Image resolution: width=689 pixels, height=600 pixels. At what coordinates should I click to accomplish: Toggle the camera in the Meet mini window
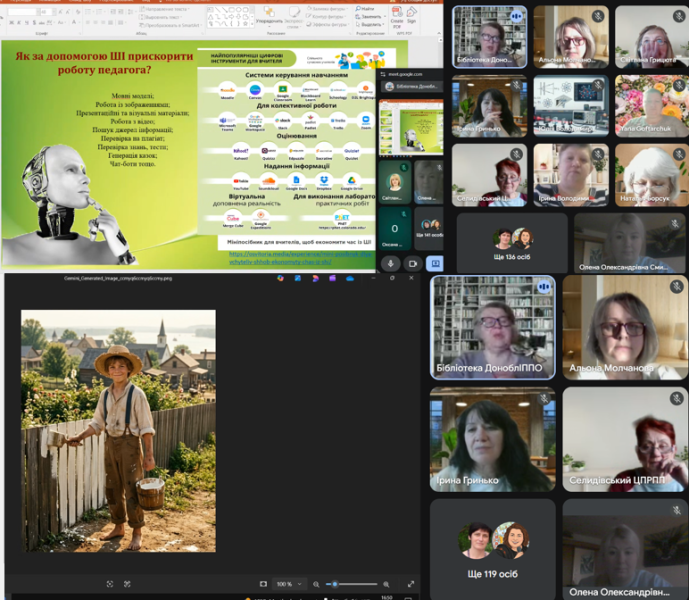click(x=412, y=263)
